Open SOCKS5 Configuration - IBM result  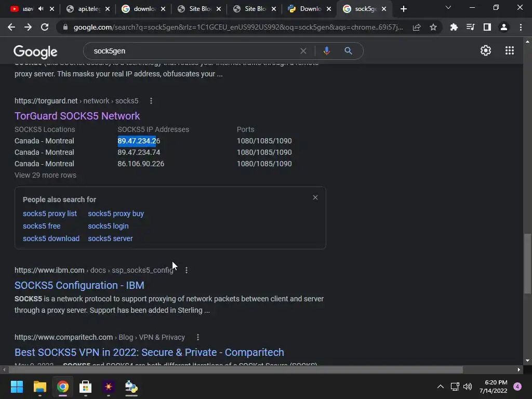(x=79, y=285)
